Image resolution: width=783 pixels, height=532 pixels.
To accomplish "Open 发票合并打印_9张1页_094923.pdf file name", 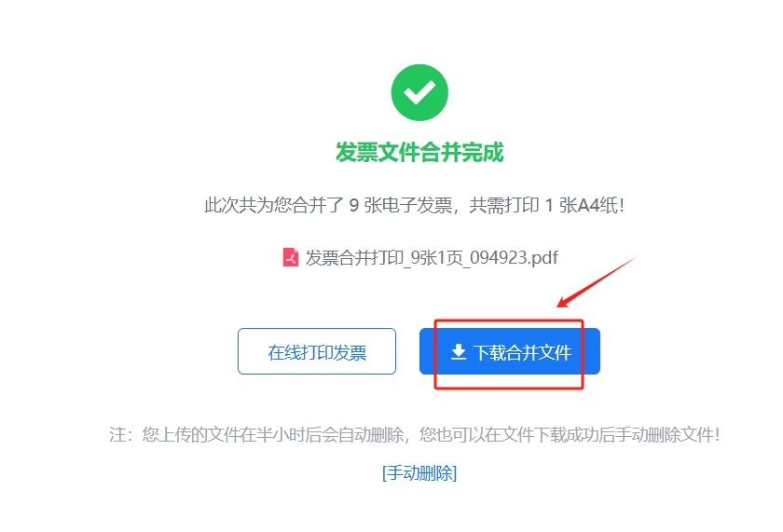I will pyautogui.click(x=432, y=257).
